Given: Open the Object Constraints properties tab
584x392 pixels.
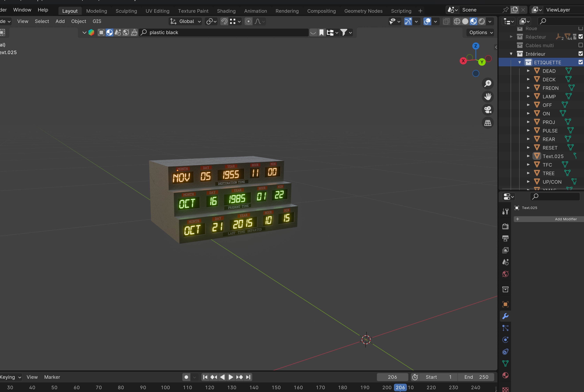Looking at the screenshot, I should (505, 352).
